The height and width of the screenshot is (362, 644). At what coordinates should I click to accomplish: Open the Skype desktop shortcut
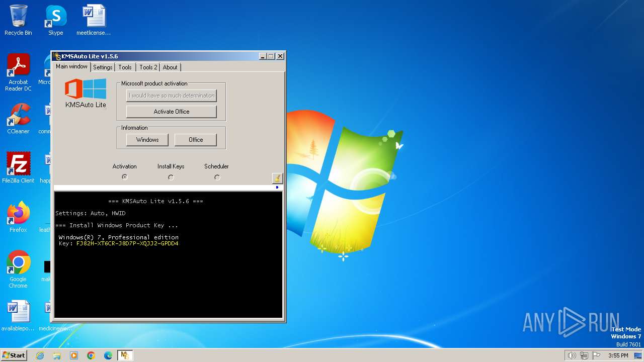pyautogui.click(x=55, y=20)
